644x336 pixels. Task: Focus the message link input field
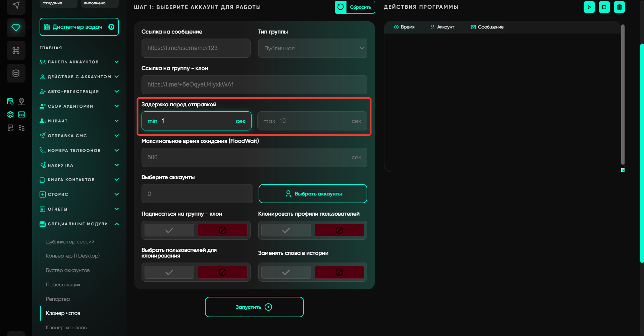(x=196, y=48)
